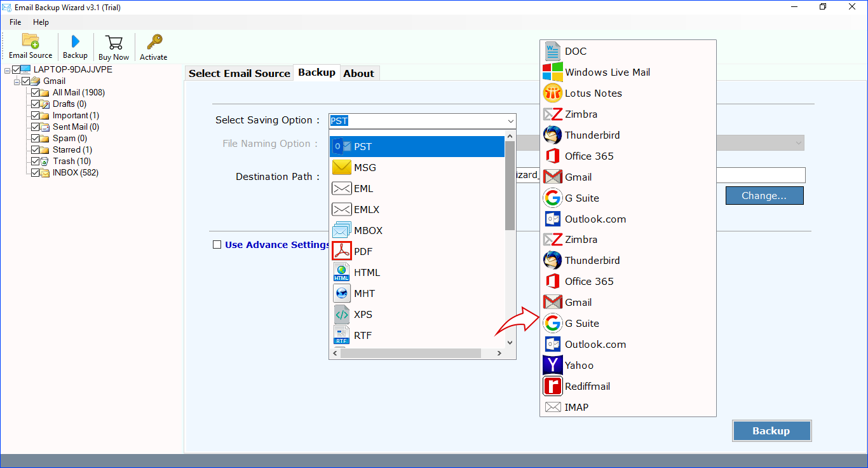Pick EML format option

(417, 188)
